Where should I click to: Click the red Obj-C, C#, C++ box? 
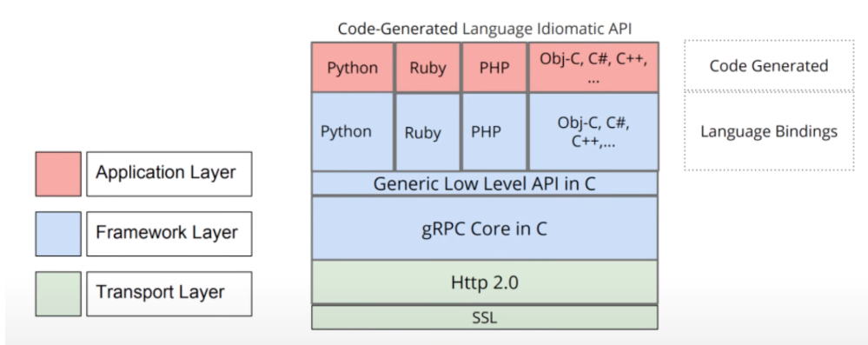pyautogui.click(x=593, y=67)
